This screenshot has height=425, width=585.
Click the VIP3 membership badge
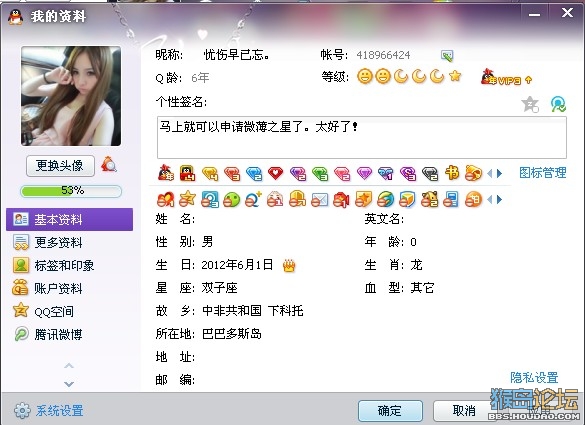(x=506, y=78)
